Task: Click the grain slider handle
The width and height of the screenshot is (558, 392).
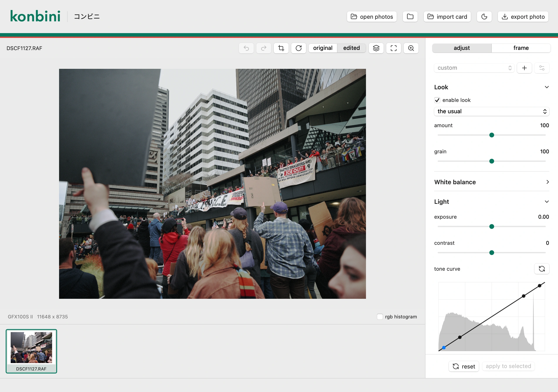Action: pyautogui.click(x=492, y=161)
